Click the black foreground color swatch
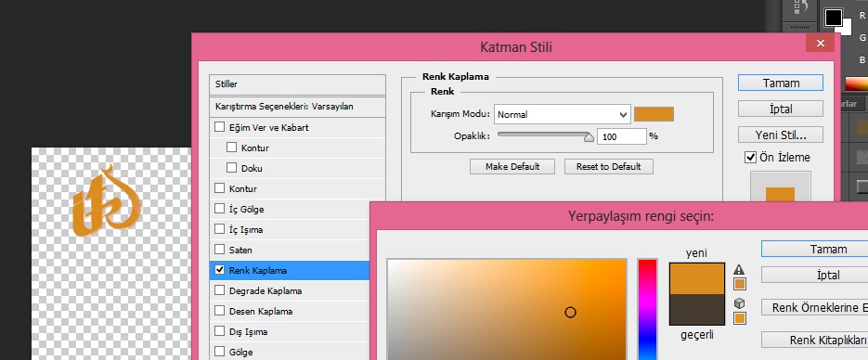Viewport: 868px width, 360px height. [833, 18]
